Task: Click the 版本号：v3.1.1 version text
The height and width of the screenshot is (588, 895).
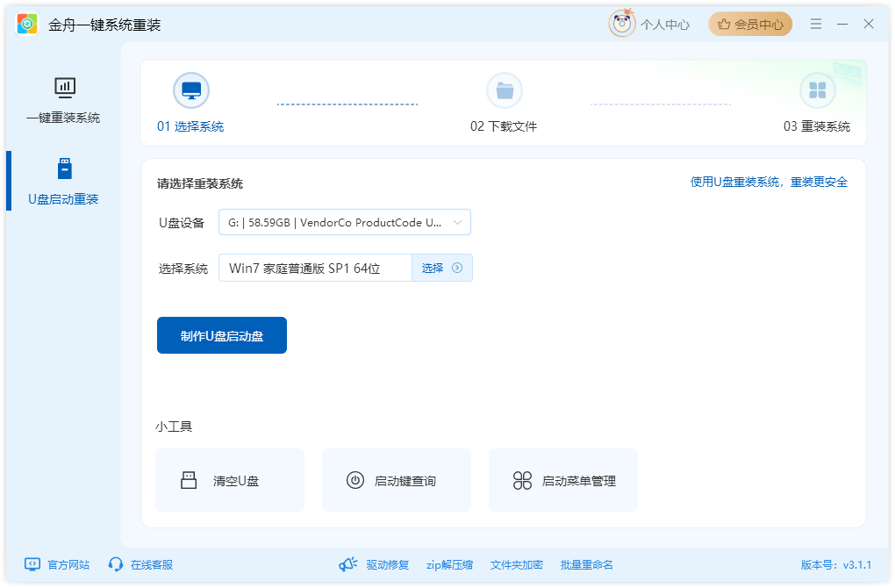Action: 836,564
